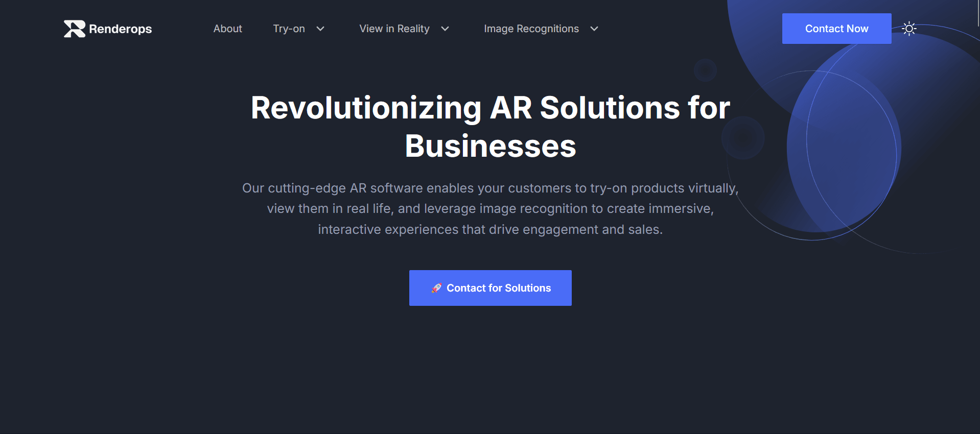Click the Renderops brand name text
The width and height of the screenshot is (980, 434).
click(x=120, y=29)
